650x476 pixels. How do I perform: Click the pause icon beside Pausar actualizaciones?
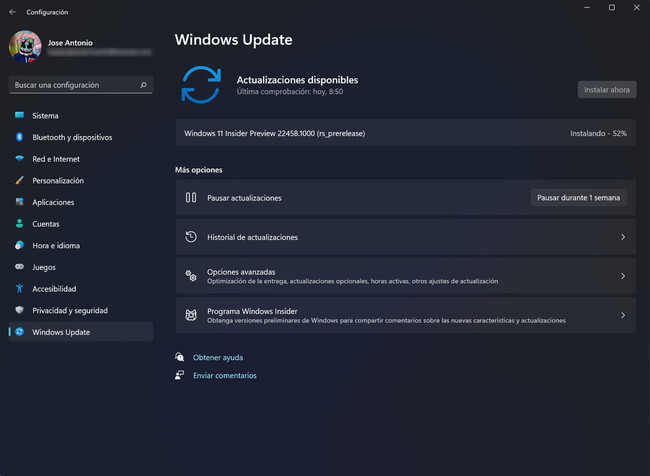click(x=191, y=197)
